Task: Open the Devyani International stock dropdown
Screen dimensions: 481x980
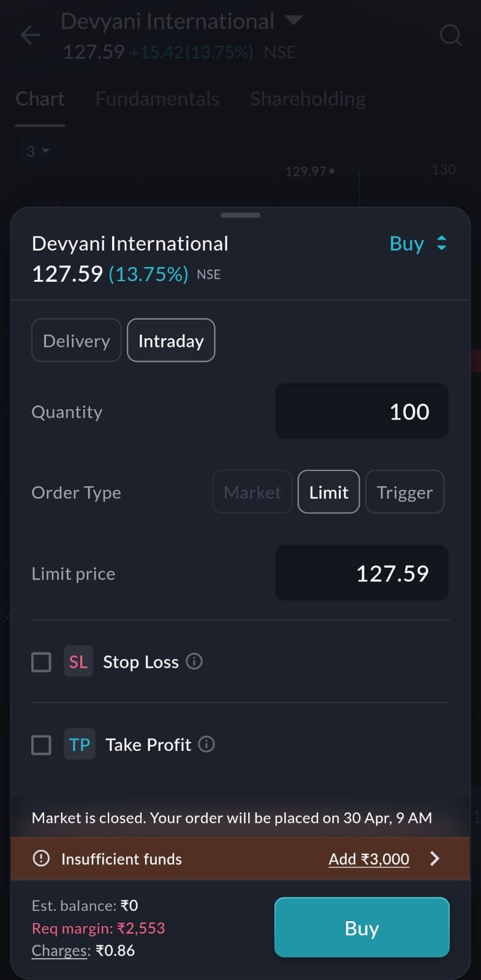Action: pos(294,20)
